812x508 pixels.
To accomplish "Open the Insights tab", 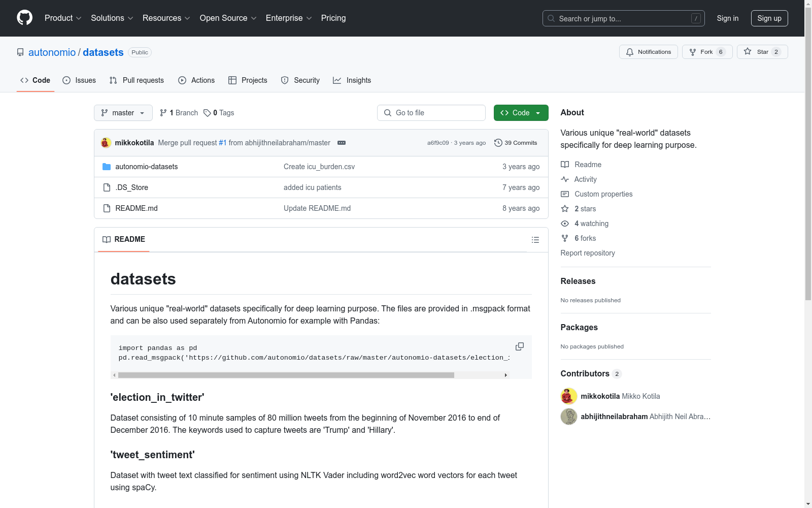I will [352, 80].
